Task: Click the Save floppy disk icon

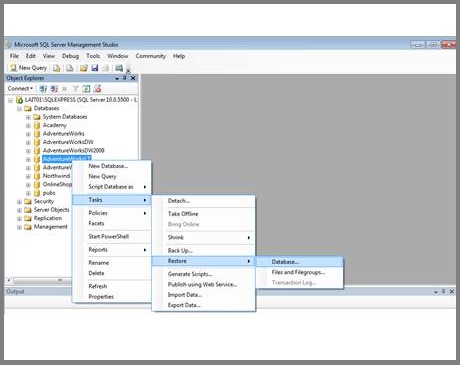Action: coord(95,68)
